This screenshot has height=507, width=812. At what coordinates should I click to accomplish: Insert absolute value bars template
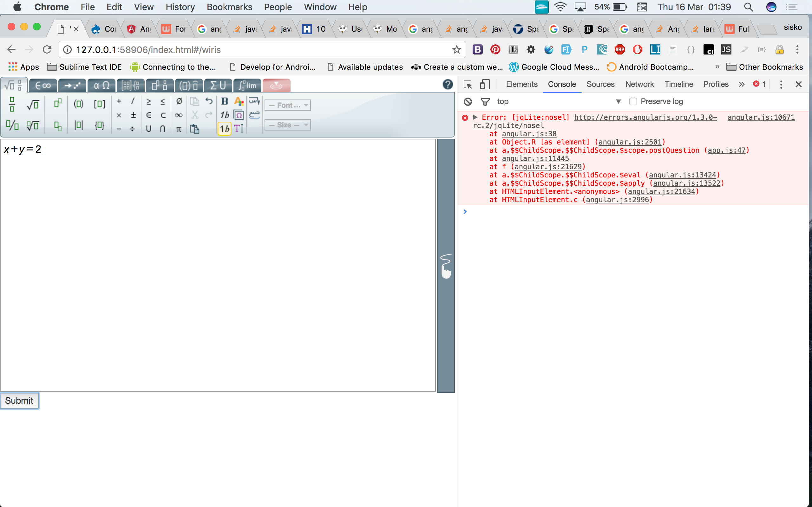pyautogui.click(x=79, y=125)
